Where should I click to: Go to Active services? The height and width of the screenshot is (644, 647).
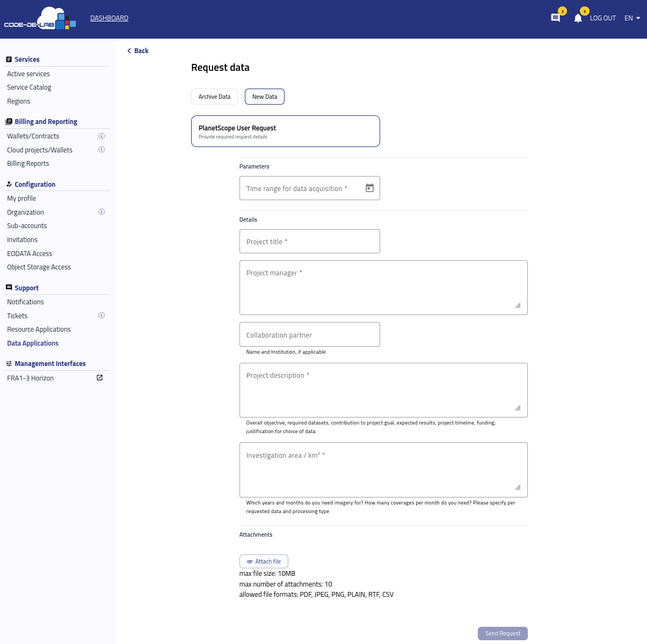28,74
